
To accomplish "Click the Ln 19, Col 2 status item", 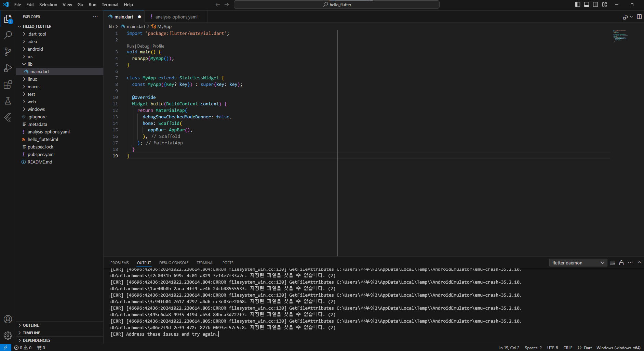I will pyautogui.click(x=509, y=348).
